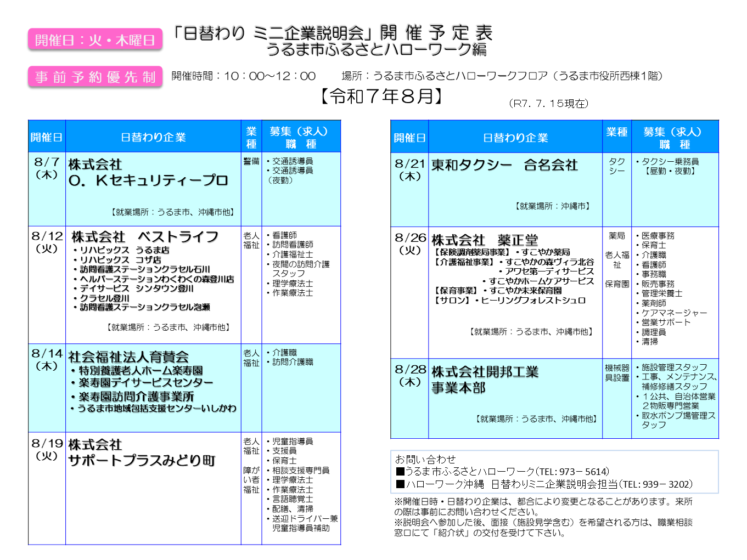Click the 医療事務 job entry
Viewport: 747px width, 560px height.
pos(655,236)
